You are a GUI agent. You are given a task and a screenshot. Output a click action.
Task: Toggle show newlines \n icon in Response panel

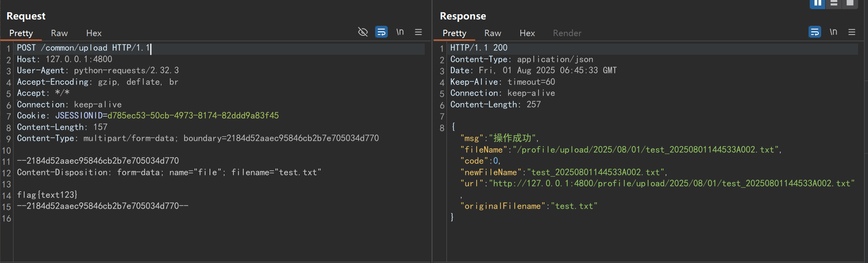pyautogui.click(x=833, y=32)
